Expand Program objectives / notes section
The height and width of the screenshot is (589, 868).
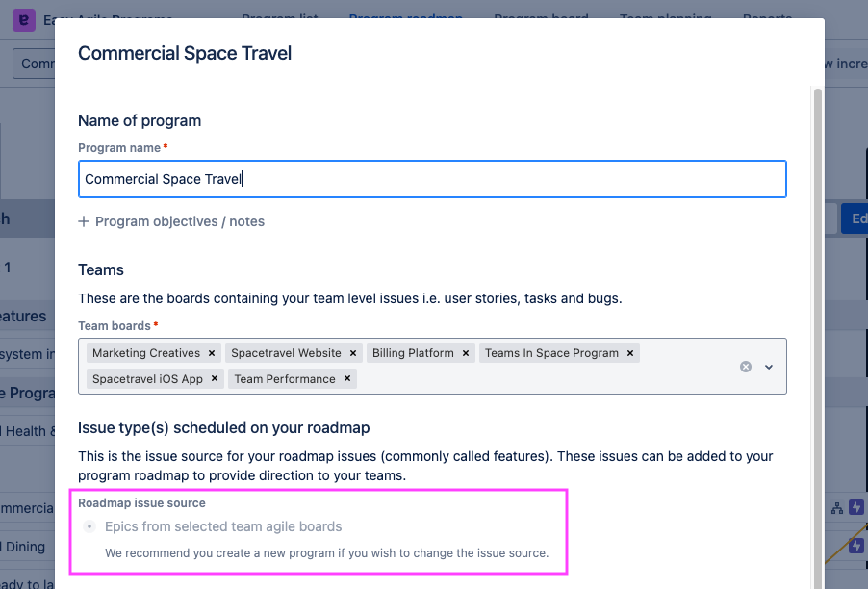click(179, 221)
